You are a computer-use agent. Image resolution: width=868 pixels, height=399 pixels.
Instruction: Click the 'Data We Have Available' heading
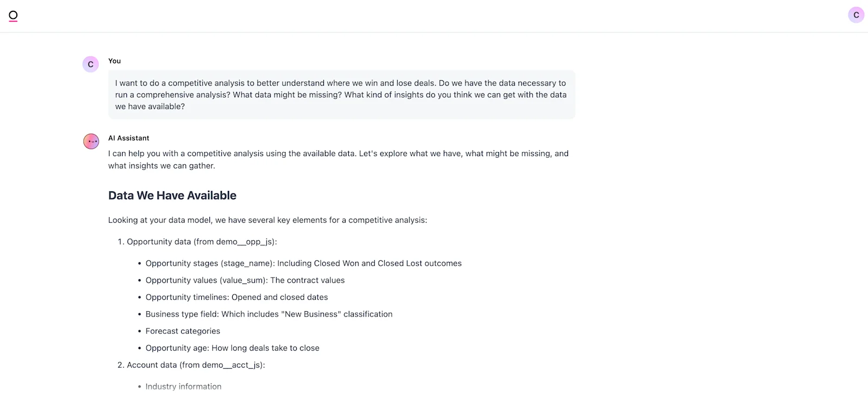coord(173,195)
